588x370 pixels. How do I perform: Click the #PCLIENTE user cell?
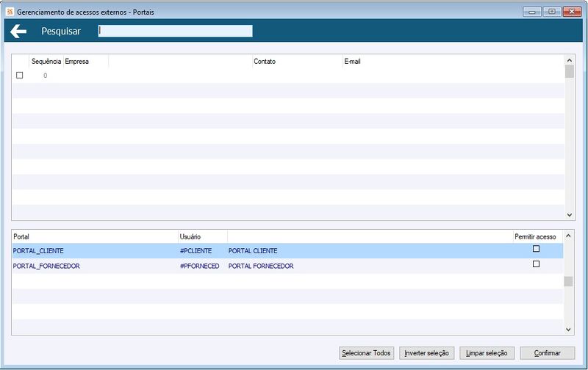coord(196,251)
